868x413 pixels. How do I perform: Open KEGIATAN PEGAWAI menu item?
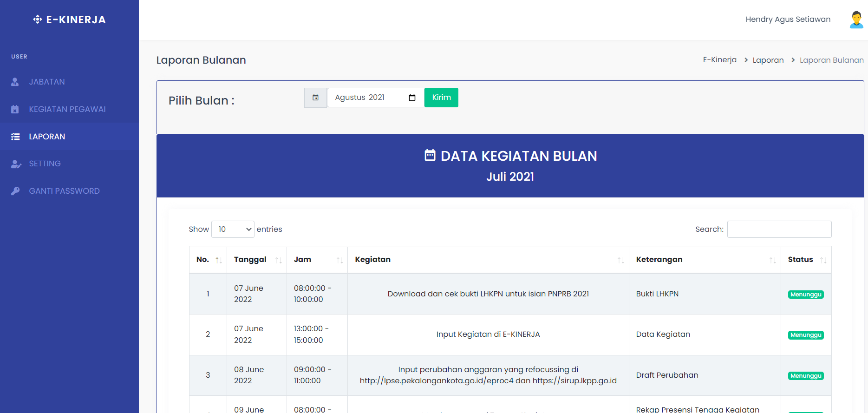[69, 109]
